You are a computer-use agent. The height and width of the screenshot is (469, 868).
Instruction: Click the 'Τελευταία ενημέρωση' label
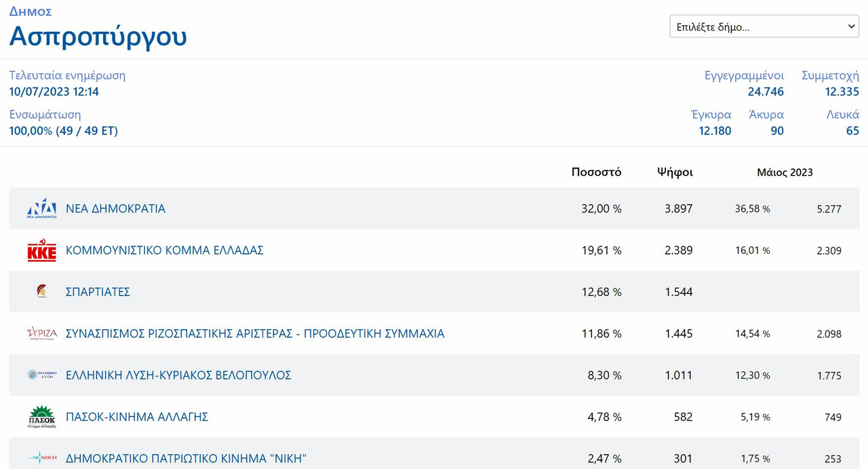pyautogui.click(x=67, y=75)
